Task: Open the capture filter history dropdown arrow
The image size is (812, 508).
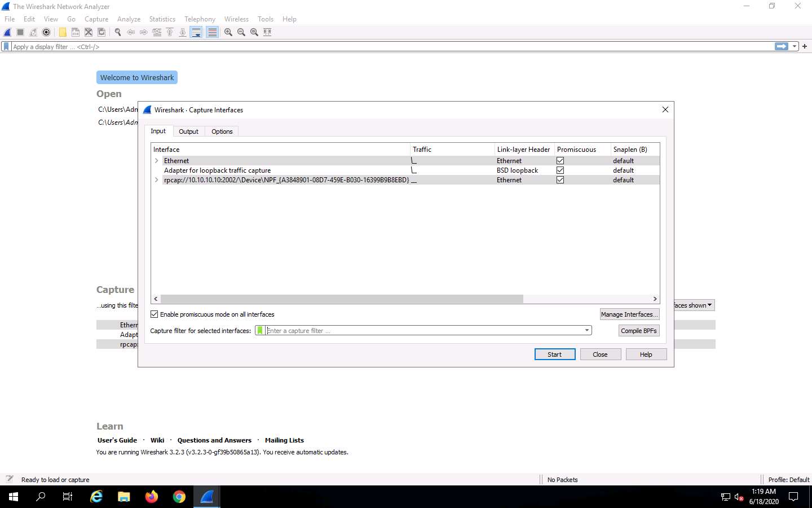Action: click(586, 331)
